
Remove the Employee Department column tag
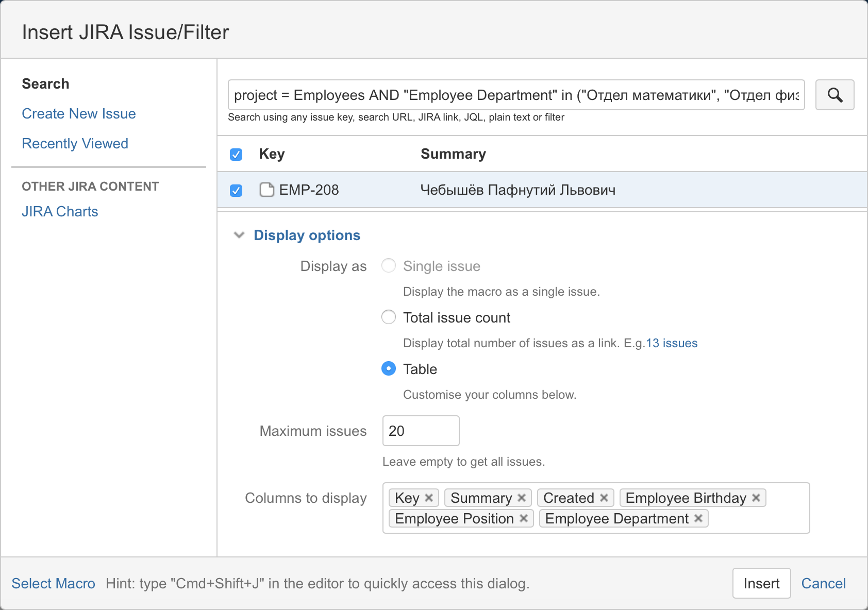pyautogui.click(x=699, y=518)
